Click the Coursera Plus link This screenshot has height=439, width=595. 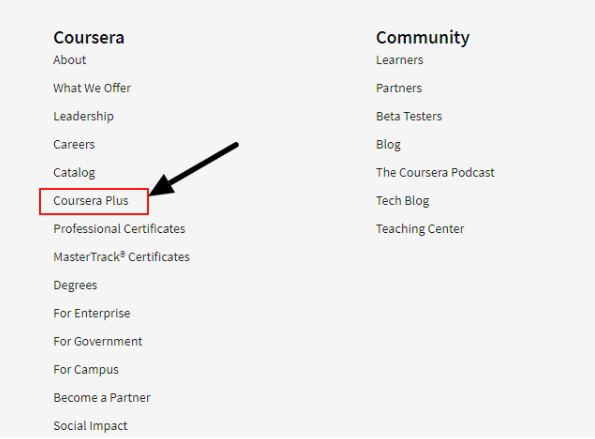91,201
